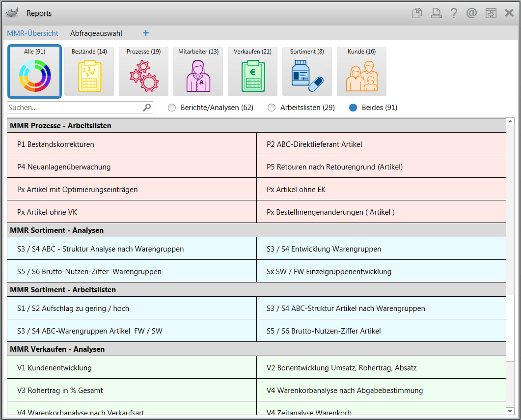The image size is (521, 420).
Task: Switch to Abfrageauswahl tab
Action: 96,33
